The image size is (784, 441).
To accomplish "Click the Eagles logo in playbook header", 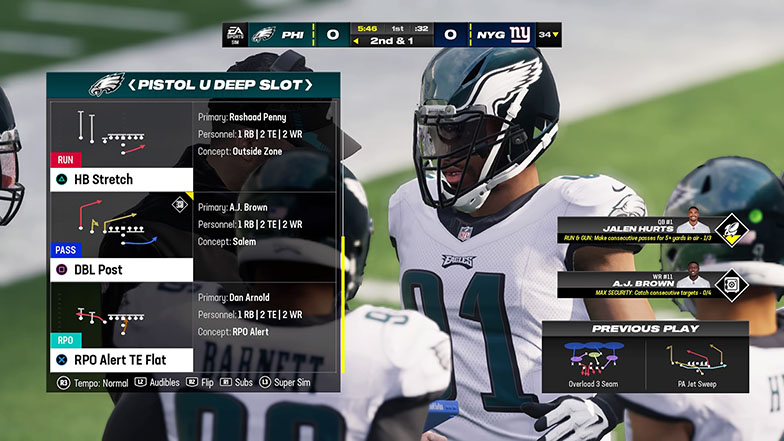I will [106, 85].
